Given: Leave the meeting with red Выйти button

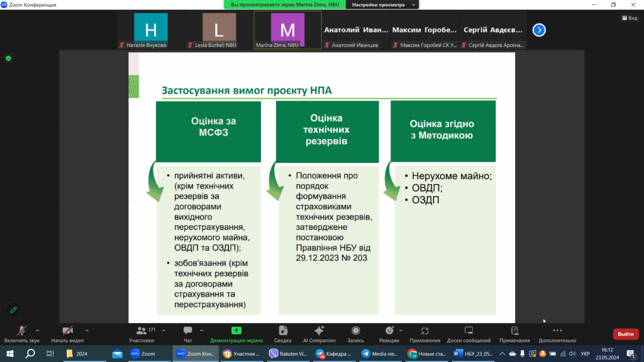Looking at the screenshot, I should click(x=626, y=334).
